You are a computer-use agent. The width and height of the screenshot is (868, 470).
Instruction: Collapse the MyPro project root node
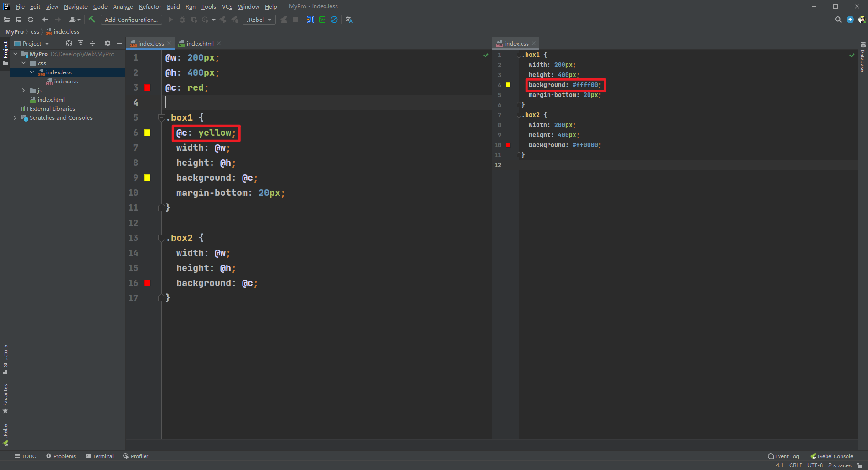pyautogui.click(x=15, y=54)
